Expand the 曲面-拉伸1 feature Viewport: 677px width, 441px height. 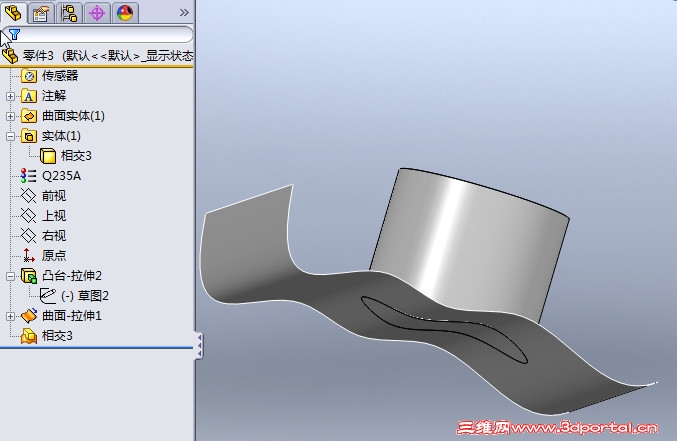pos(10,317)
